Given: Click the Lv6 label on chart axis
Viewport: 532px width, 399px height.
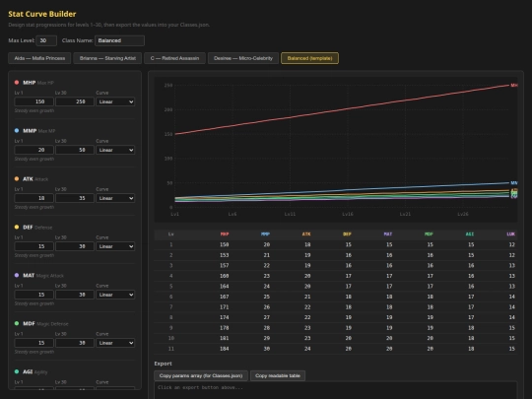Looking at the screenshot, I should point(233,214).
